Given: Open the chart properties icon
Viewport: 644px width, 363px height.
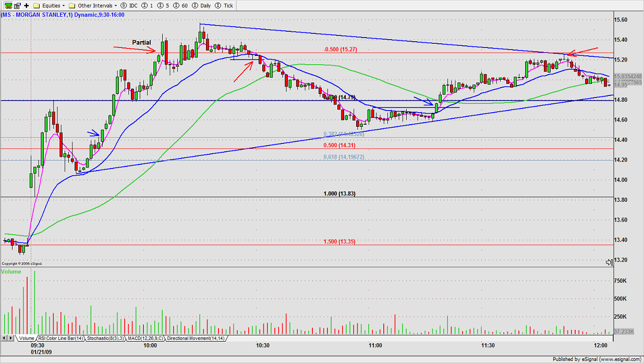Looking at the screenshot, I should [x=16, y=5].
